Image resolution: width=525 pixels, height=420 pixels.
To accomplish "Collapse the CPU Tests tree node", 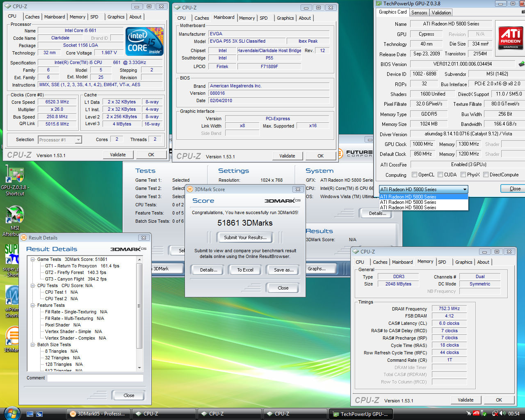I will pyautogui.click(x=33, y=285).
